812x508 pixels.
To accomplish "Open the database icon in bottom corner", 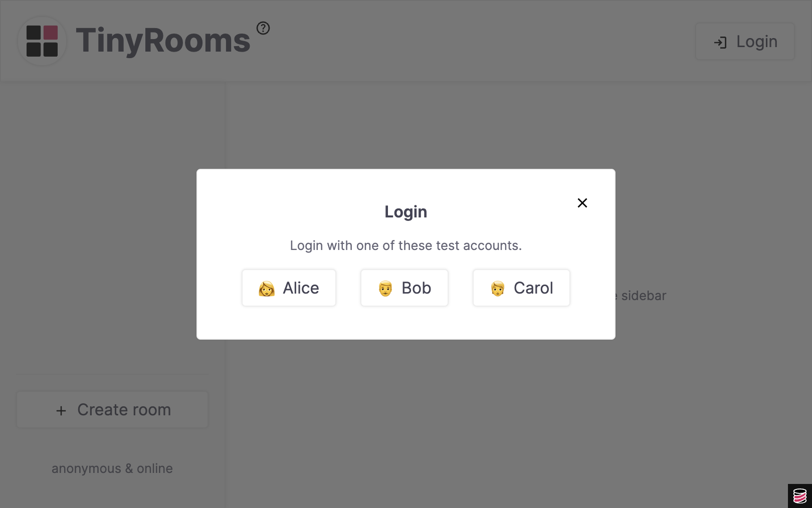I will pos(799,496).
